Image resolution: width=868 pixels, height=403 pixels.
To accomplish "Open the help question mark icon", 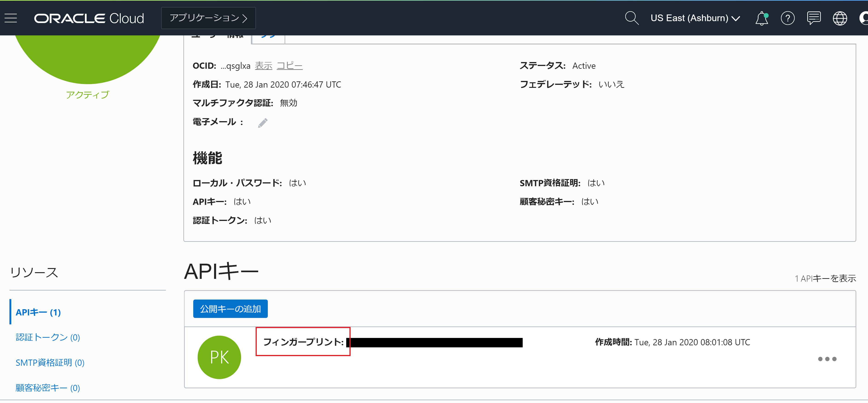I will click(787, 18).
